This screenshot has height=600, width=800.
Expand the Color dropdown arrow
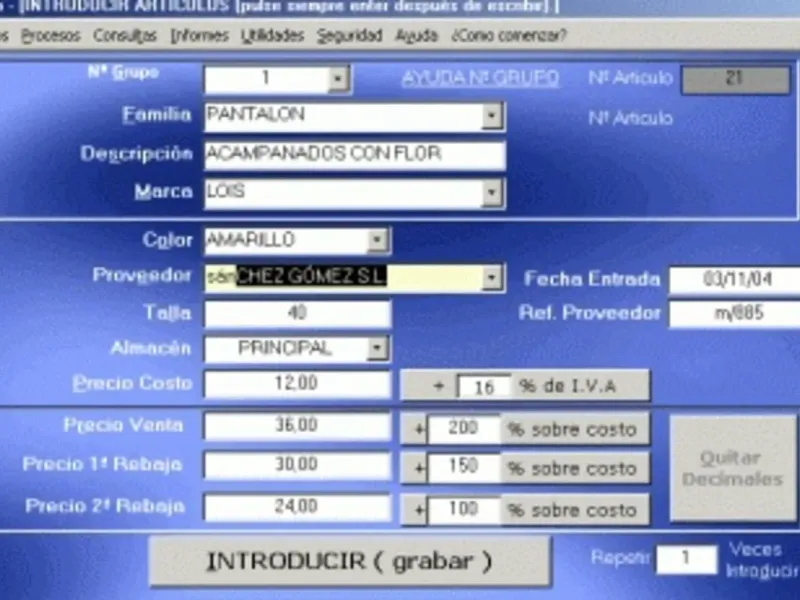tap(378, 240)
